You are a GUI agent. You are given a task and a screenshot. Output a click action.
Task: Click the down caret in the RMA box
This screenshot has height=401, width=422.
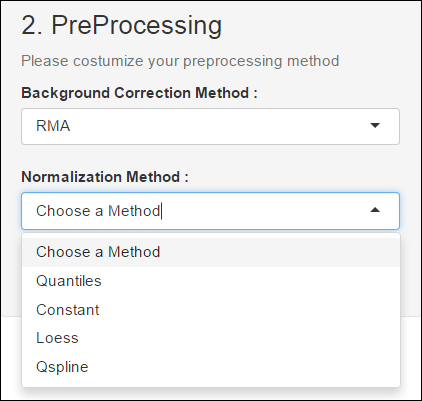click(x=375, y=126)
